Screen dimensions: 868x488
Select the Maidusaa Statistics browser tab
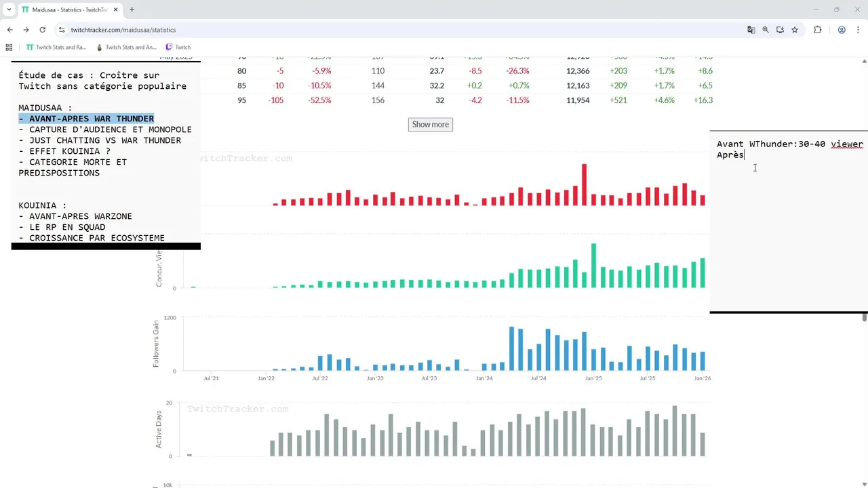(x=69, y=9)
